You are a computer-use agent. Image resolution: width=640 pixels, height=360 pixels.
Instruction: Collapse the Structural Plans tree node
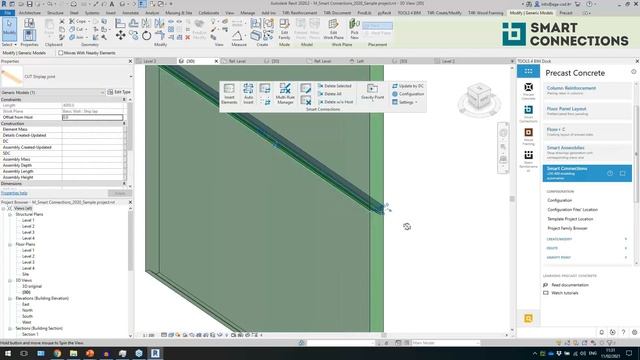(x=10, y=214)
